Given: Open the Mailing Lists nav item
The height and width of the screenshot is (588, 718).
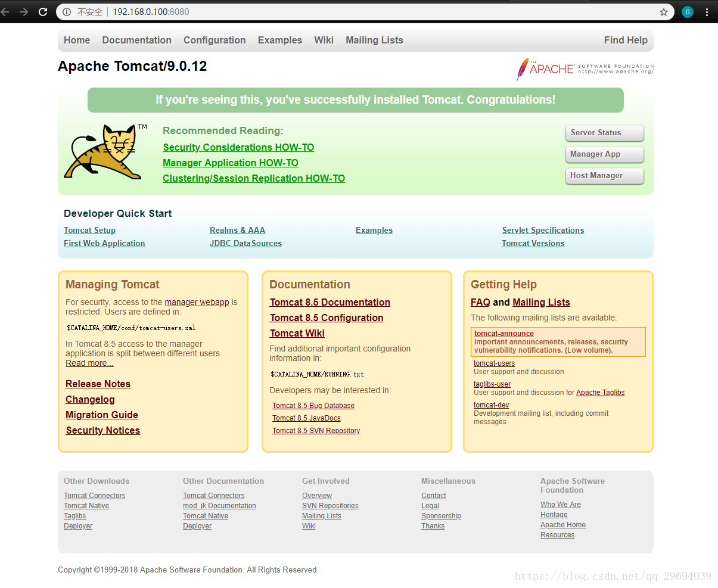Looking at the screenshot, I should pos(374,41).
